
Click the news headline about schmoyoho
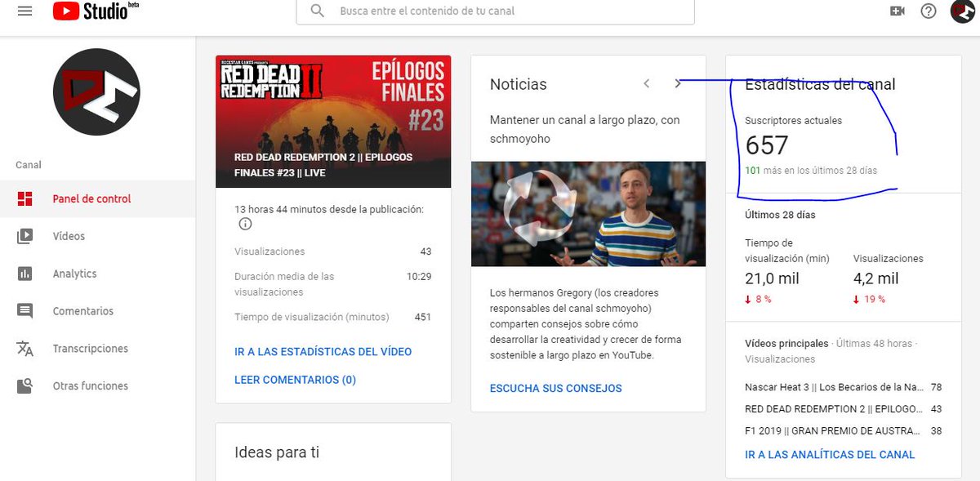(x=585, y=129)
